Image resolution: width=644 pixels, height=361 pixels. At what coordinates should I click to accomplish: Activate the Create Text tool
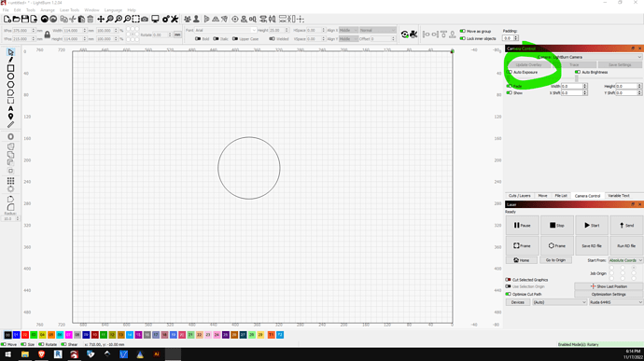coord(10,109)
